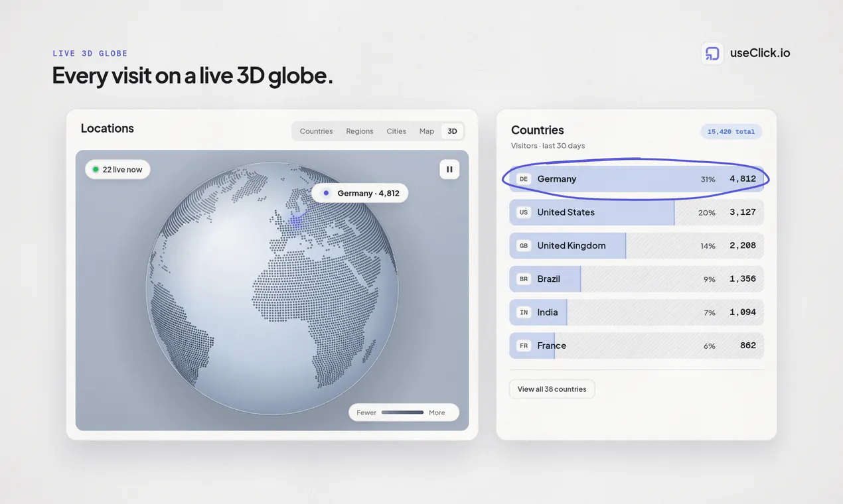Select the Brazil country row
This screenshot has width=843, height=504.
point(637,279)
